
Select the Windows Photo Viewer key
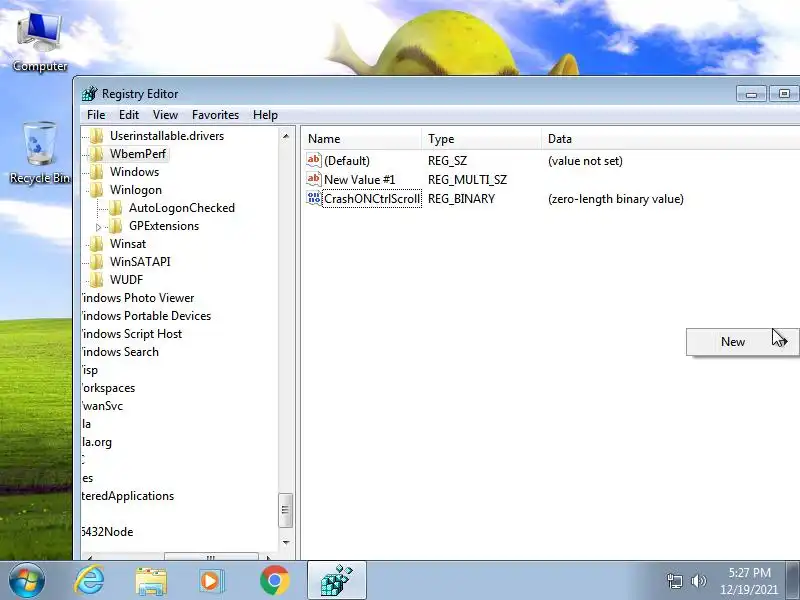coord(138,298)
